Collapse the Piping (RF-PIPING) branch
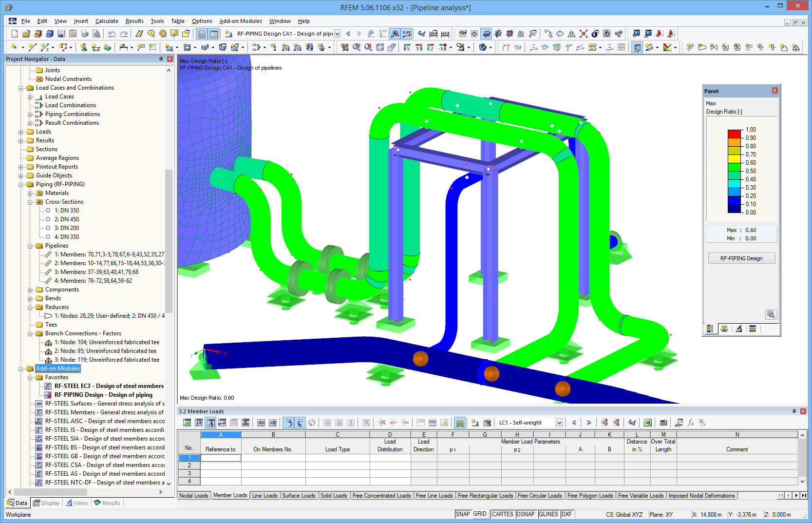Viewport: 812px width, 523px height. point(20,184)
